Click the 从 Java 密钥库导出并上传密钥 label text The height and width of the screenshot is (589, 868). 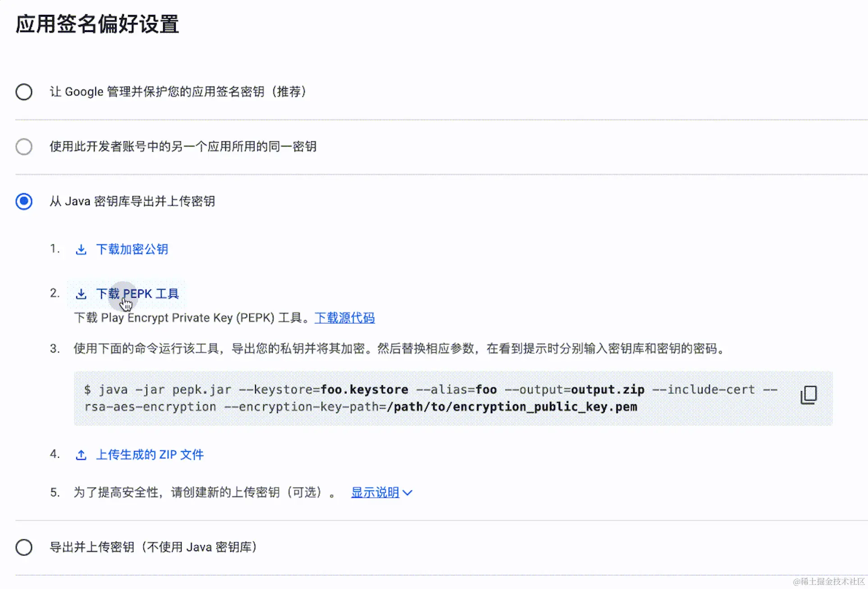[x=132, y=201]
